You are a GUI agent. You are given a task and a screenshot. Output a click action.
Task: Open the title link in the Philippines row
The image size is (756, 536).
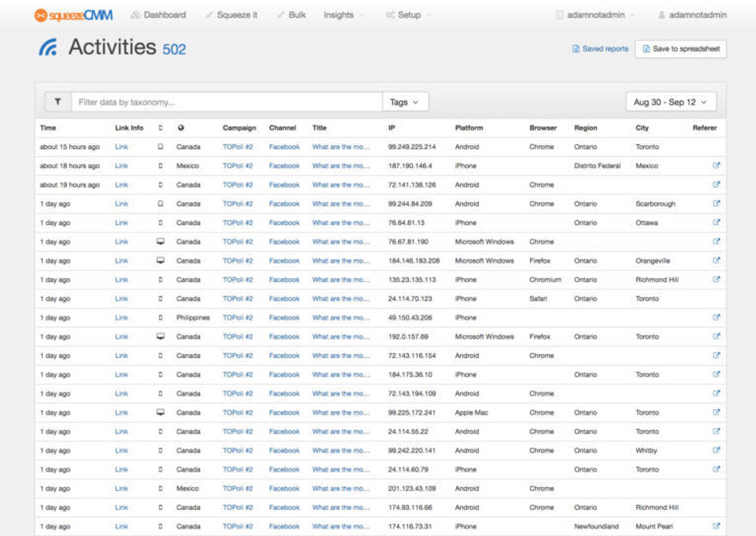341,318
